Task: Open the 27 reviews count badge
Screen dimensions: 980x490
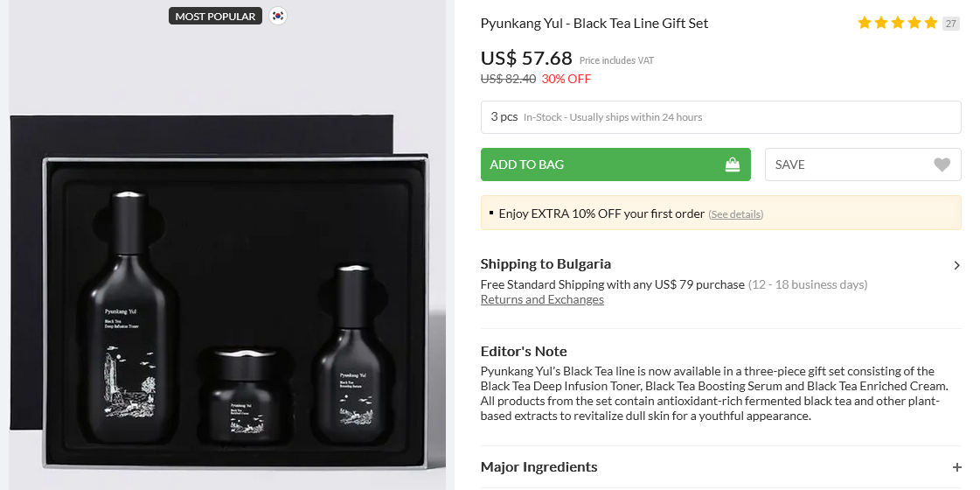Action: pos(951,24)
